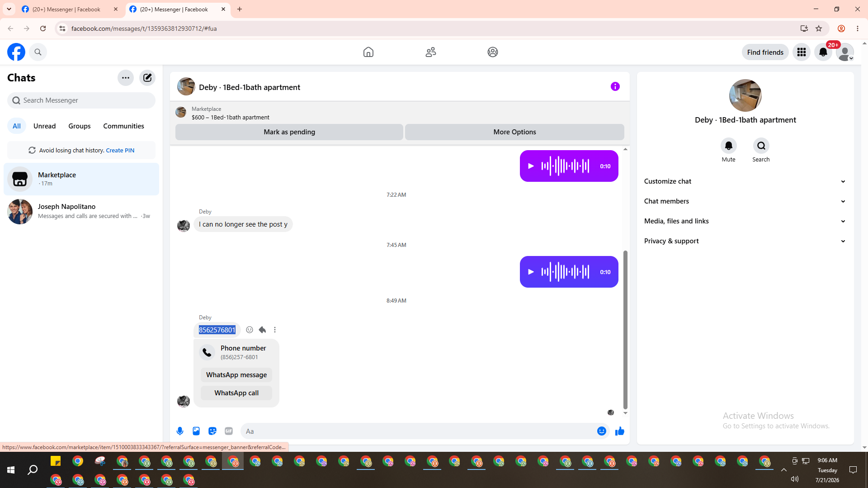Search in conversation using magnifier icon
The width and height of the screenshot is (868, 488).
click(x=761, y=146)
